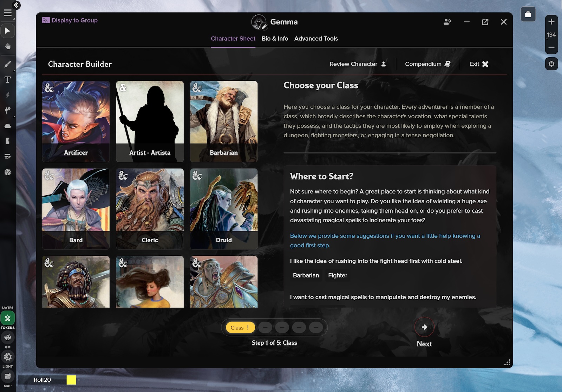The height and width of the screenshot is (392, 562).
Task: Open the Bio & Info tab
Action: pyautogui.click(x=275, y=39)
